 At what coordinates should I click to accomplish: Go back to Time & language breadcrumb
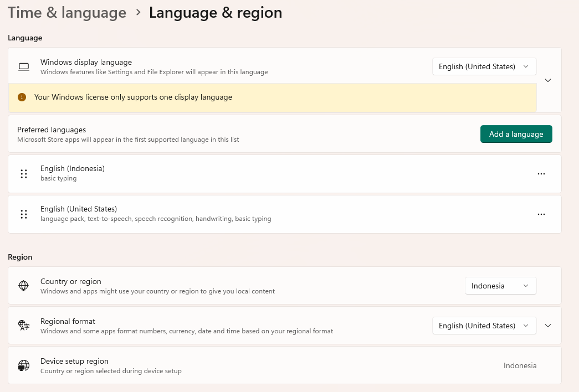[x=67, y=13]
